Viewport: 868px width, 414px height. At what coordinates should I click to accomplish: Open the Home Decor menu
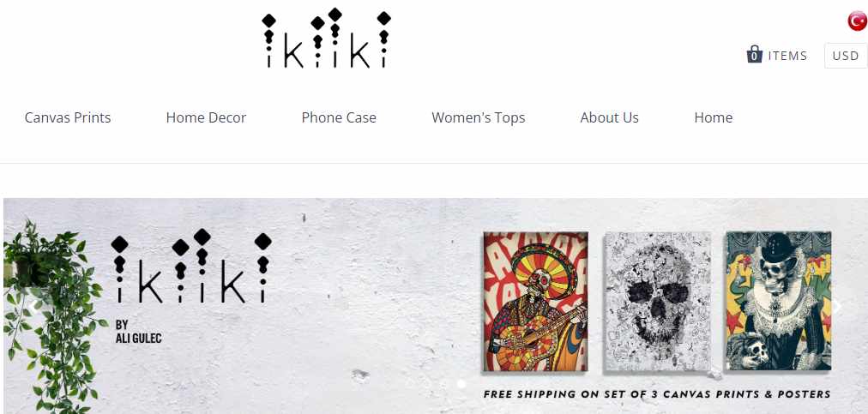pos(206,117)
